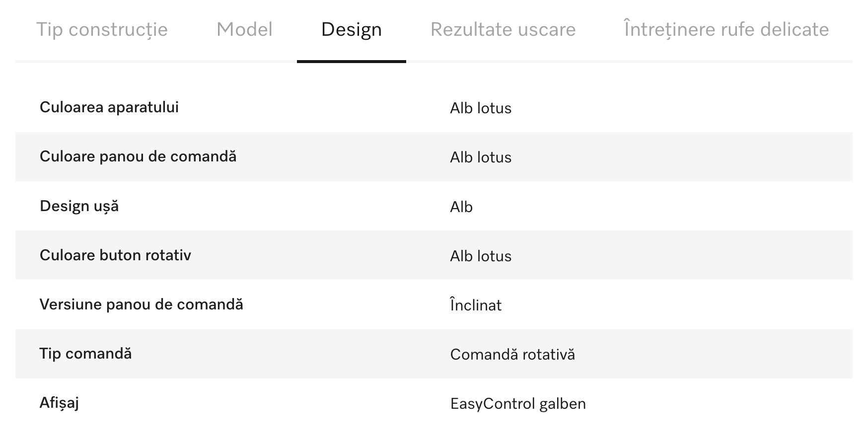The width and height of the screenshot is (868, 445).
Task: Click the Culoarea aparatului label
Action: 109,107
